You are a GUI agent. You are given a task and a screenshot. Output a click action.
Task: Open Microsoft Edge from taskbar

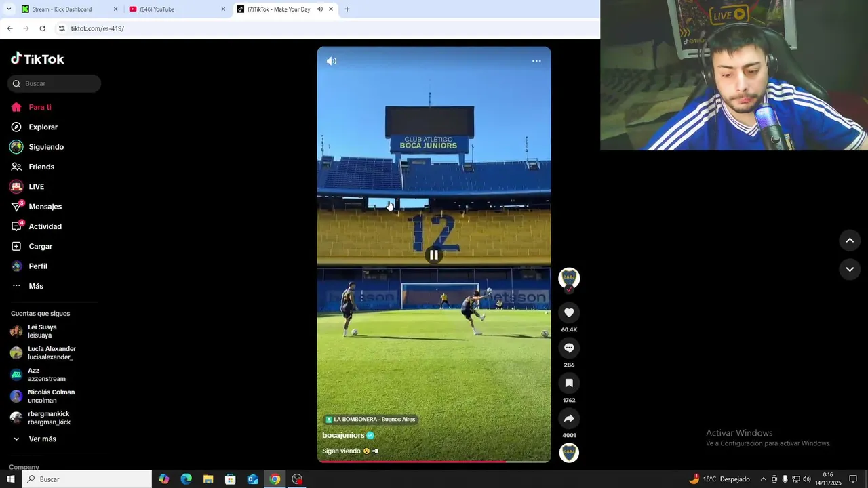[186, 479]
